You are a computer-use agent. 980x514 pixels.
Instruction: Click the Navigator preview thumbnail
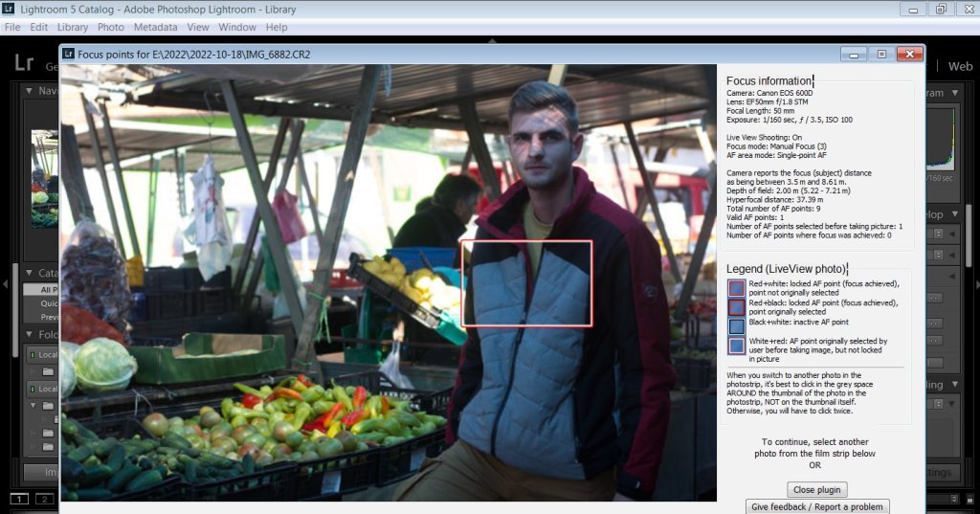(45, 178)
